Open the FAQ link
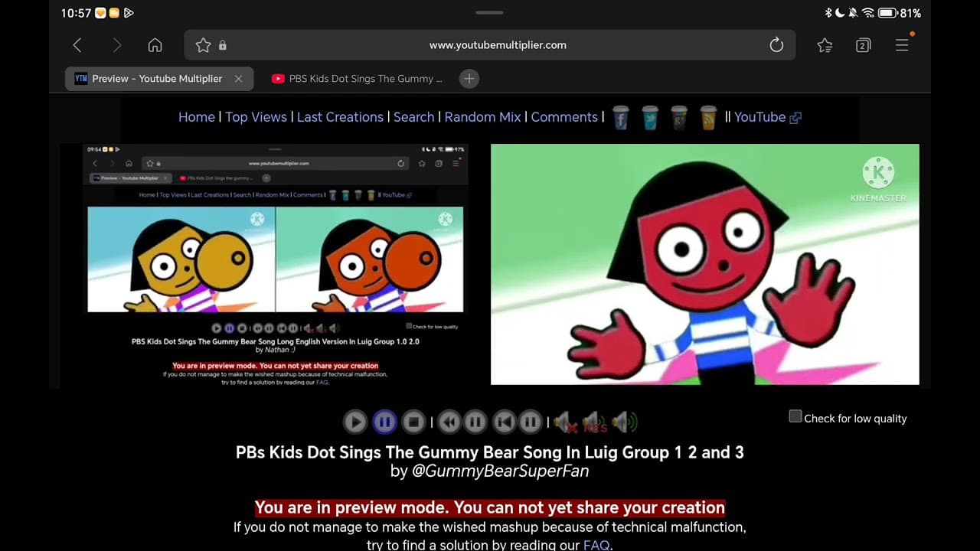Viewport: 980px width, 551px height. click(596, 545)
